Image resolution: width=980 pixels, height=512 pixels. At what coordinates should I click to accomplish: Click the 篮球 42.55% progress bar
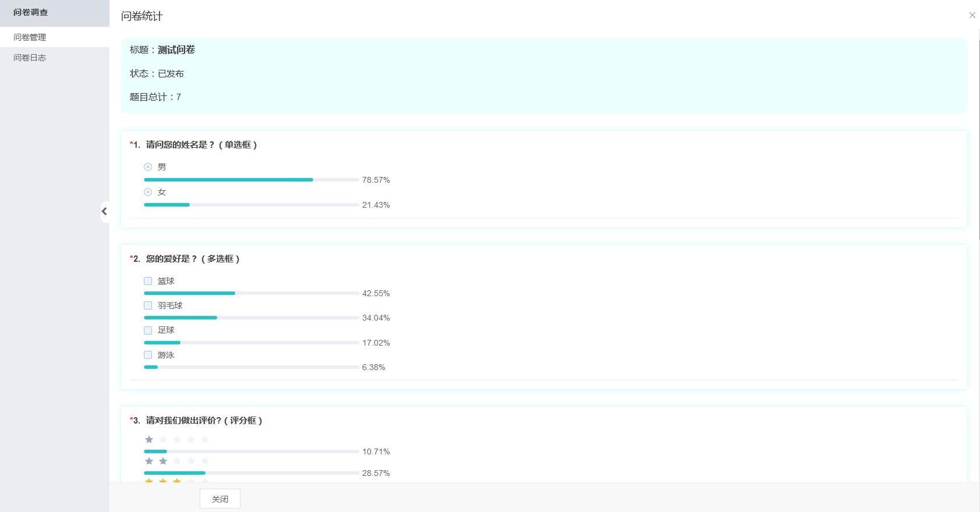251,293
